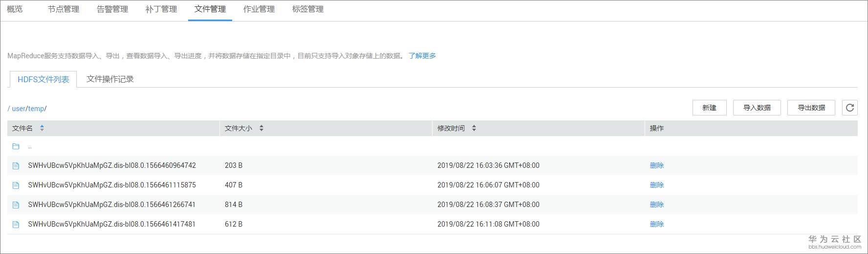
Task: Click the 操作 column header
Action: pyautogui.click(x=657, y=128)
